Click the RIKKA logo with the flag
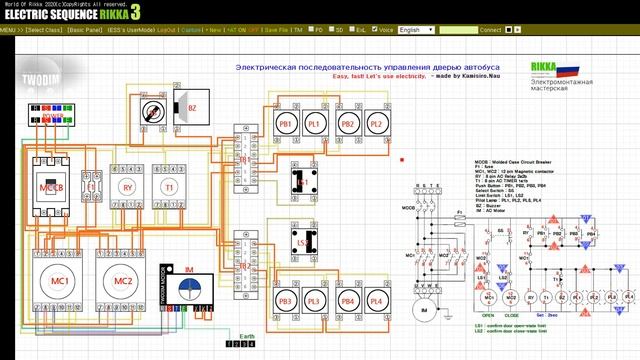640x360 pixels. pyautogui.click(x=555, y=70)
